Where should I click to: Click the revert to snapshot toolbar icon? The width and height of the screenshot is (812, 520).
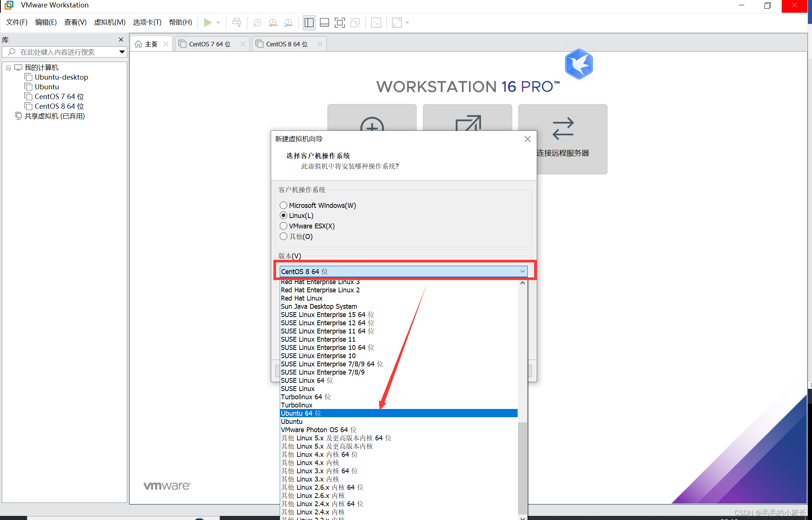click(x=273, y=22)
